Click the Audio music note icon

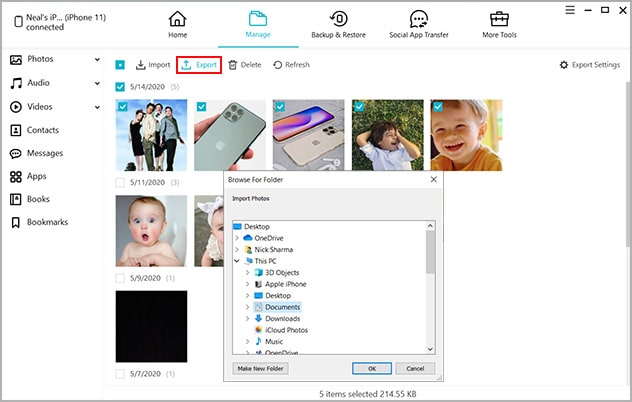16,83
